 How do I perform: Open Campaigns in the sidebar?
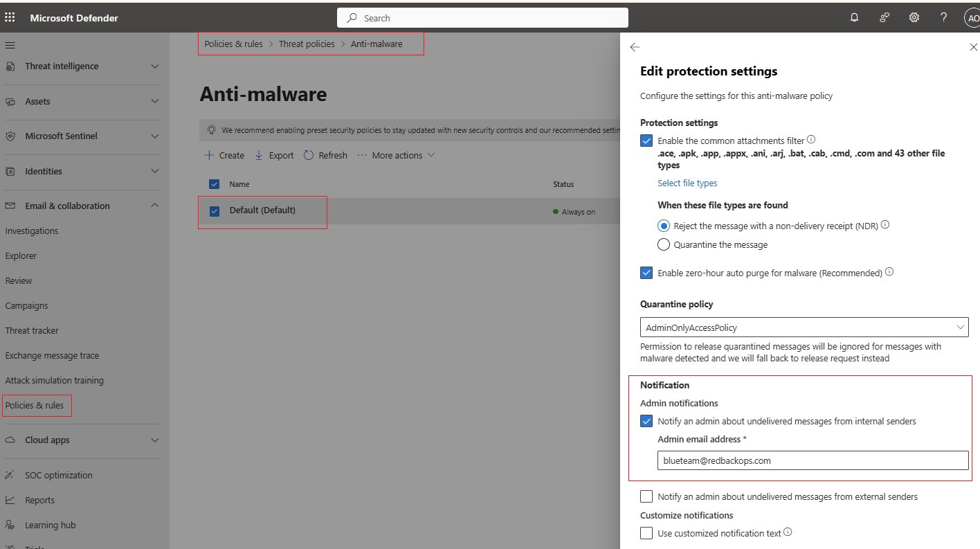(x=27, y=306)
